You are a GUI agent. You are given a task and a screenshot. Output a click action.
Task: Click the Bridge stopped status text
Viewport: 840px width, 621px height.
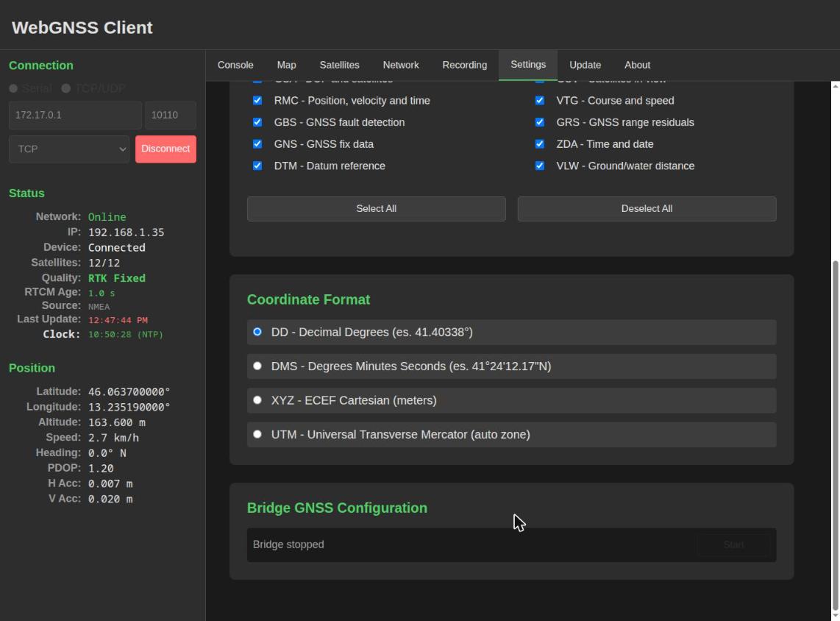point(288,544)
